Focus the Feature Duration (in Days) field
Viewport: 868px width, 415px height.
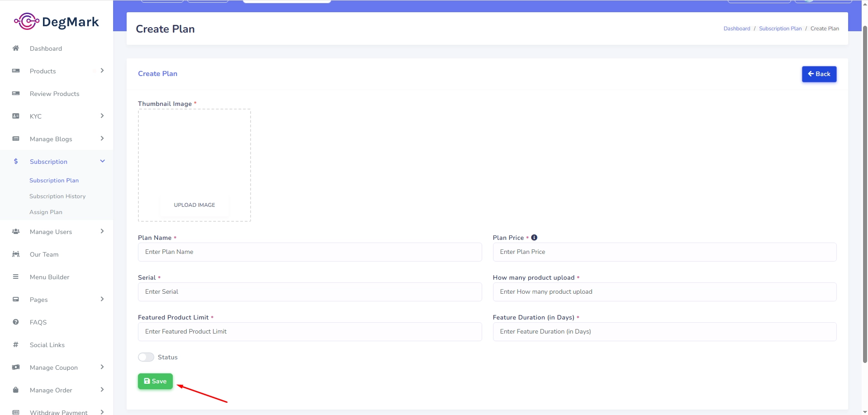pos(664,332)
